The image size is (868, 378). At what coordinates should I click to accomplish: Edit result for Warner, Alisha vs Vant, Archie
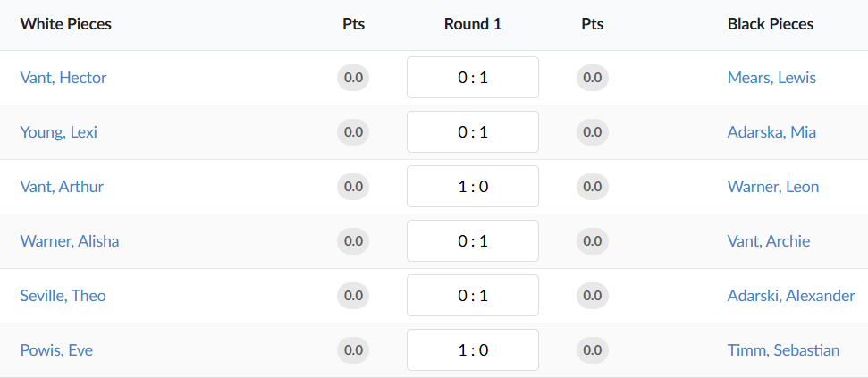(x=473, y=241)
